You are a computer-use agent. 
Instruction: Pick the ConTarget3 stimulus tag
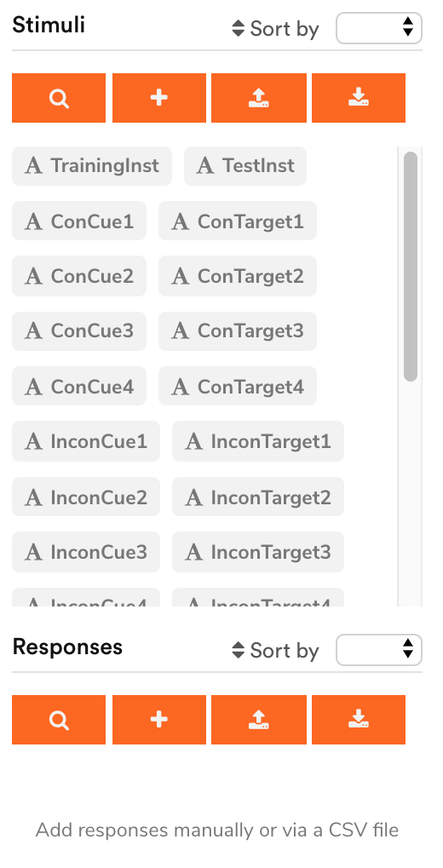238,331
